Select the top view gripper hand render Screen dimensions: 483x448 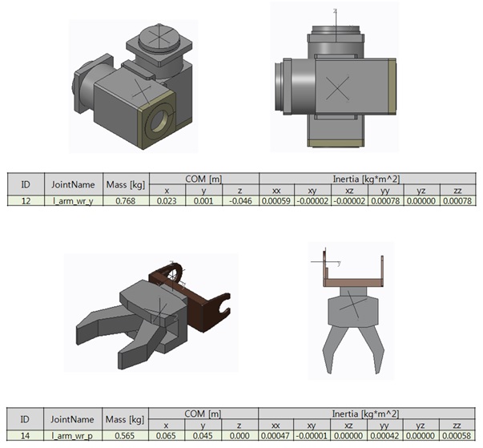click(x=351, y=311)
